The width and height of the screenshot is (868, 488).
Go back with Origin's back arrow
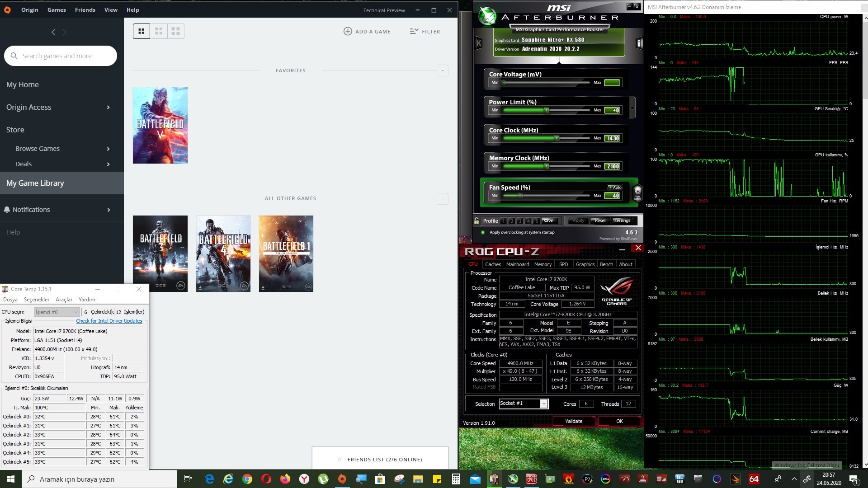pos(53,32)
